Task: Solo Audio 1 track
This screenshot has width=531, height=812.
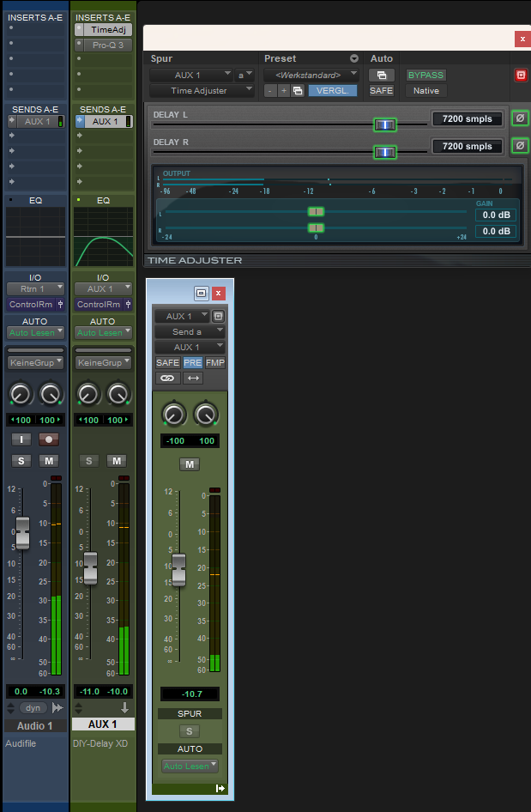Action: tap(21, 461)
